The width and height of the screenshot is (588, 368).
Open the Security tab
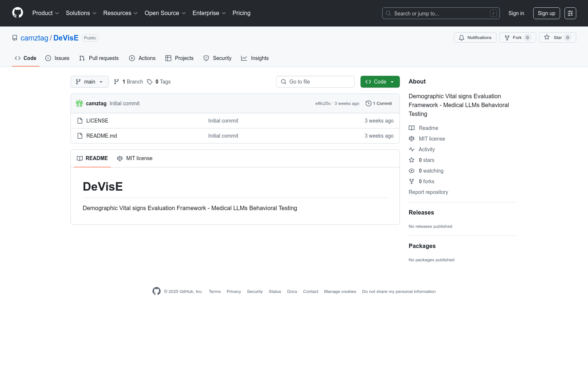tap(218, 58)
